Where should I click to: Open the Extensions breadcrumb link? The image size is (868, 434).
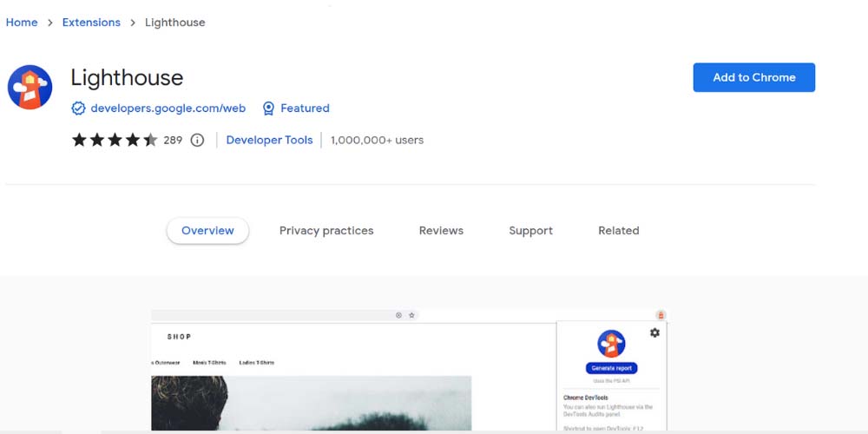91,23
